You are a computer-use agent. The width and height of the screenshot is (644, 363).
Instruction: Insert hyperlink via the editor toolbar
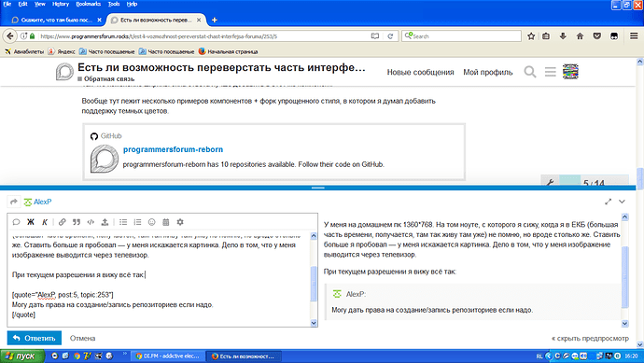[x=62, y=222]
